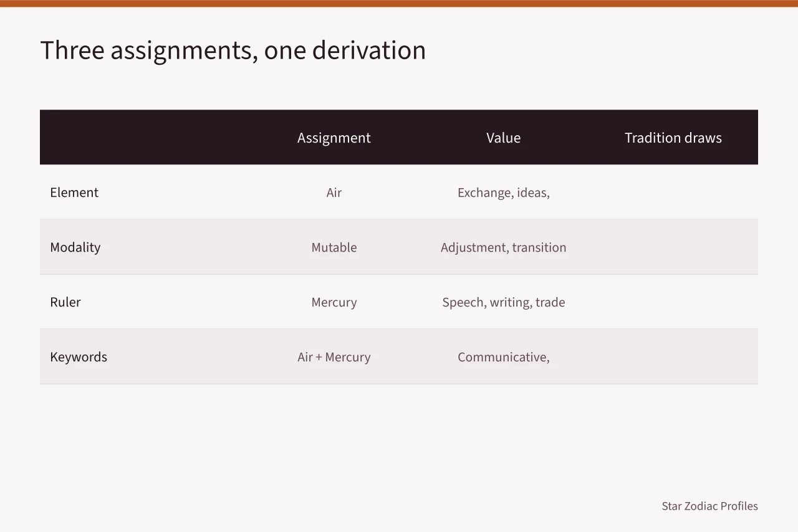
Task: Click the 'Keywords' row label
Action: pos(79,357)
